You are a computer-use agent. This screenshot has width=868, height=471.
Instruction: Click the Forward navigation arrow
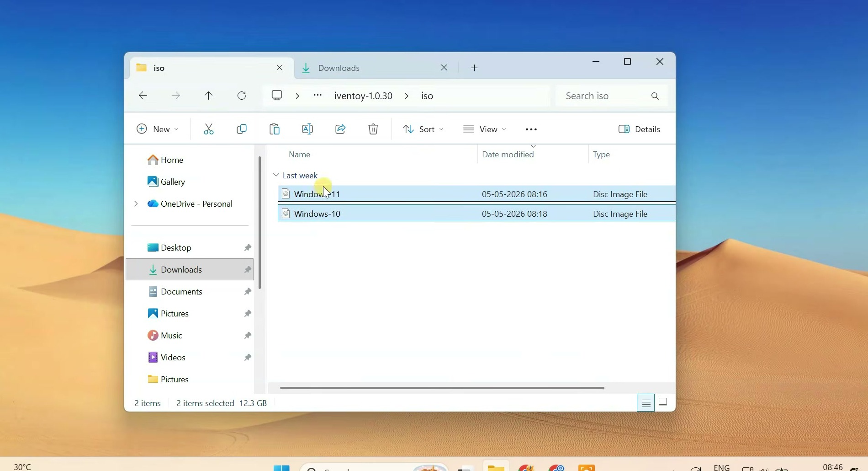tap(176, 96)
